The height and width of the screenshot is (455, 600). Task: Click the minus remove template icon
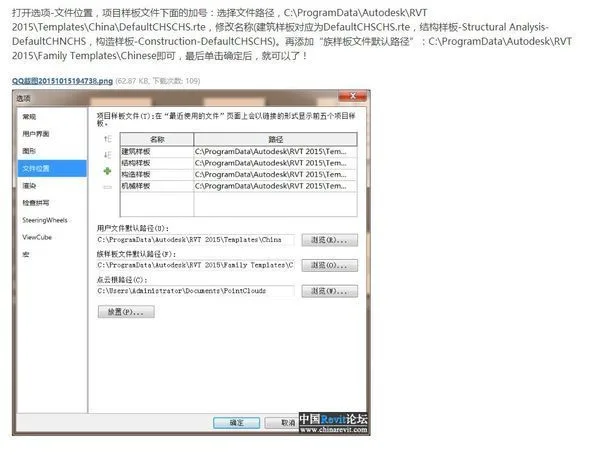click(108, 187)
